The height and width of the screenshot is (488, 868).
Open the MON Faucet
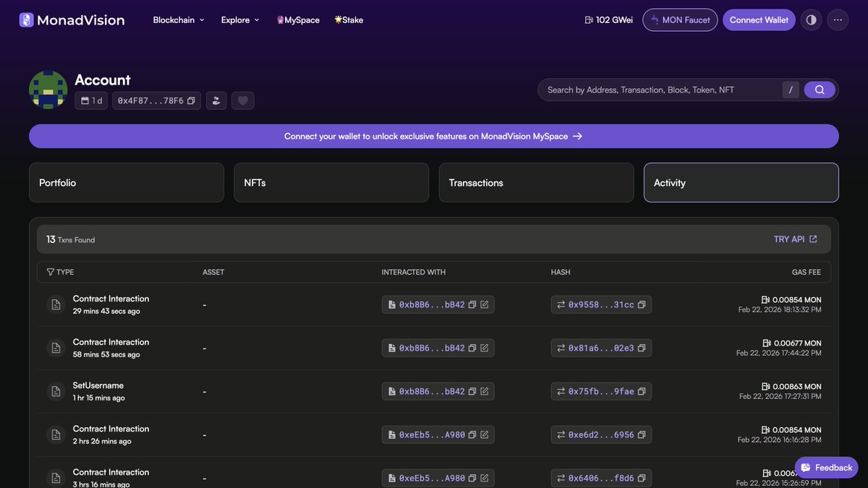tap(680, 20)
